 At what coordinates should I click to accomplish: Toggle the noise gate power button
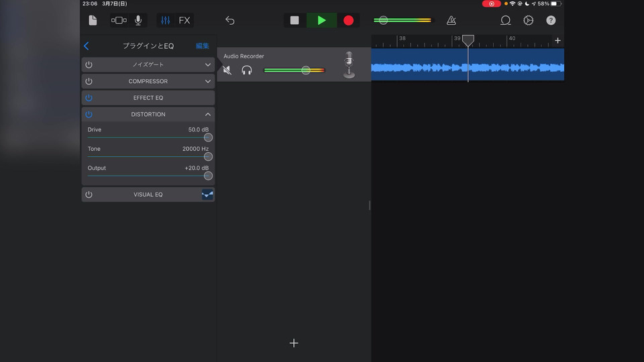89,64
